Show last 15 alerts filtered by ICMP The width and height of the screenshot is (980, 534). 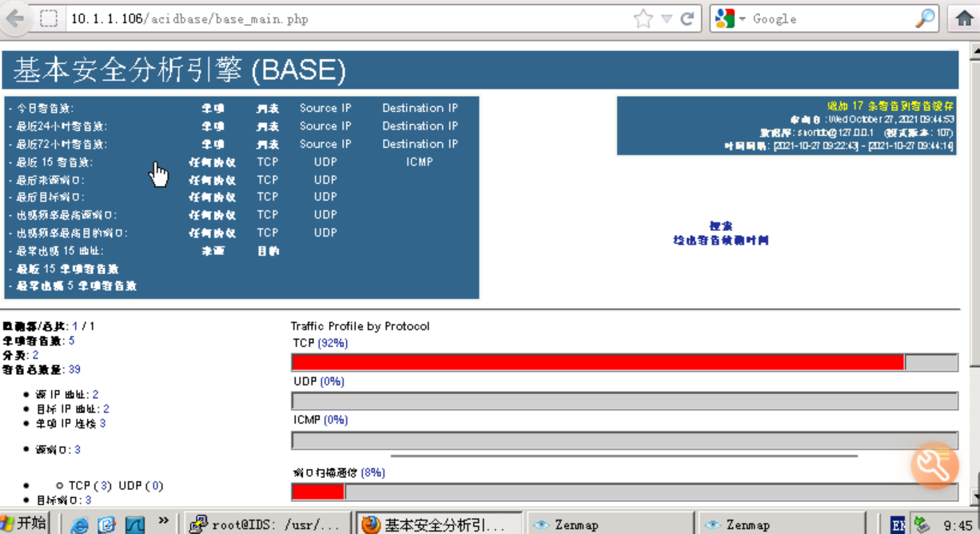[x=420, y=162]
